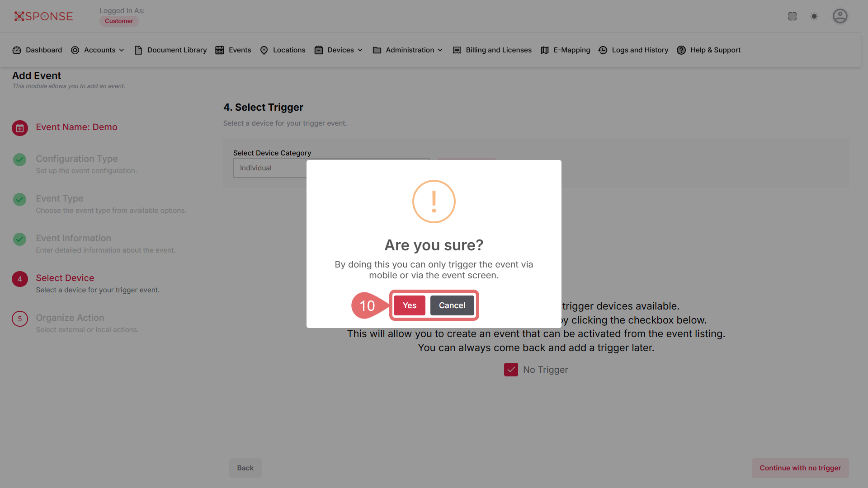Viewport: 868px width, 488px height.
Task: Open the Select Device Category combo box
Action: (x=270, y=168)
